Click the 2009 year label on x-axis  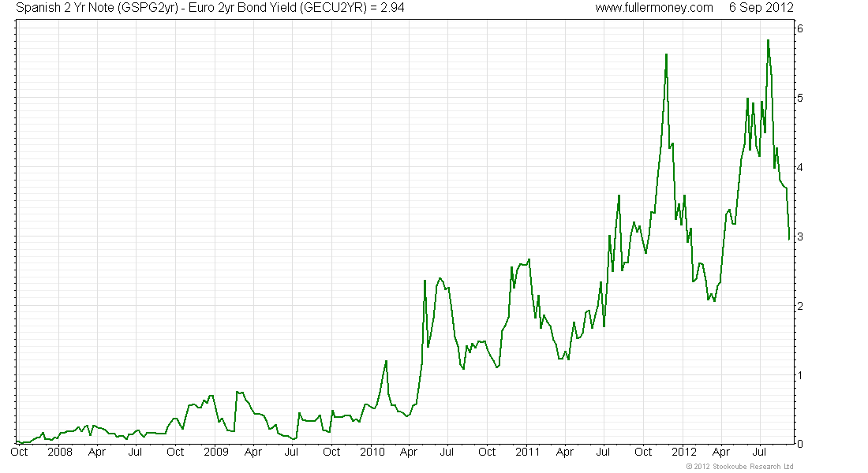(x=216, y=452)
